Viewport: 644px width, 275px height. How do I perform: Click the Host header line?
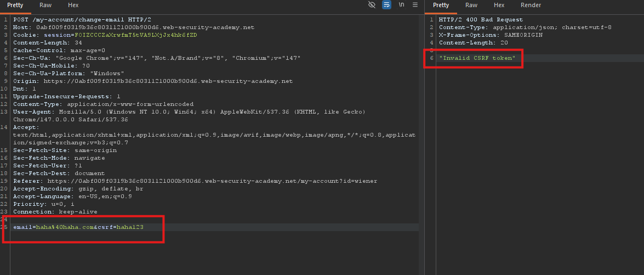[134, 27]
